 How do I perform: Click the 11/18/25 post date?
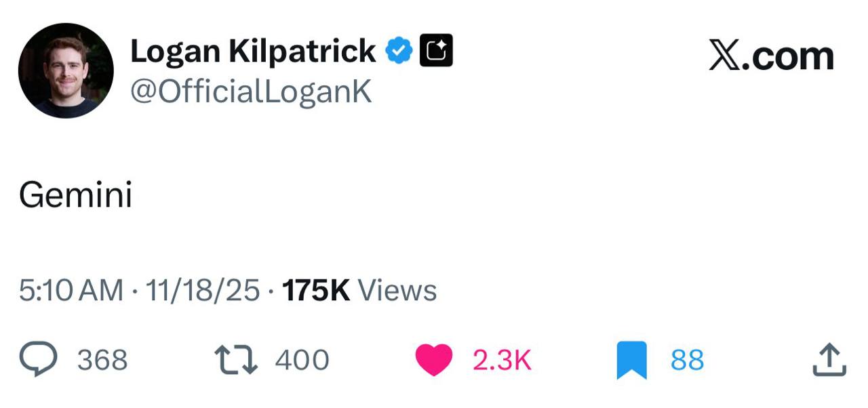[202, 291]
